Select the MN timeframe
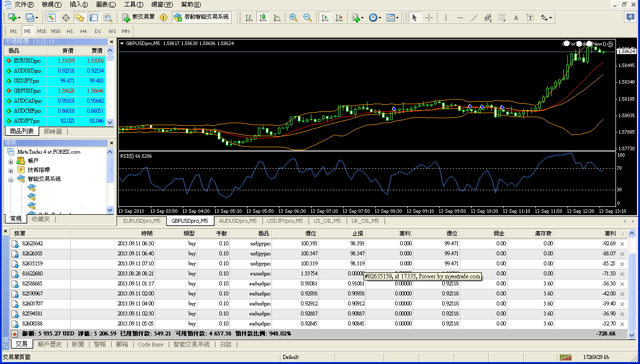Viewport: 640px width, 364px height. (126, 31)
